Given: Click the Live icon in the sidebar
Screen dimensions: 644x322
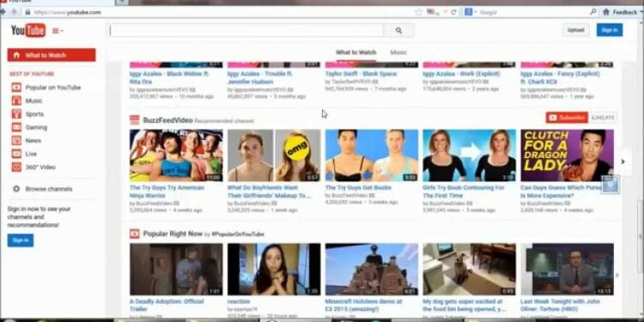Looking at the screenshot, I should point(16,154).
